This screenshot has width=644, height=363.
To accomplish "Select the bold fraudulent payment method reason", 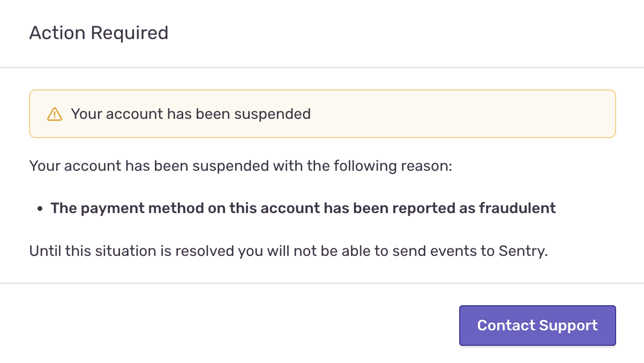I will pos(303,208).
